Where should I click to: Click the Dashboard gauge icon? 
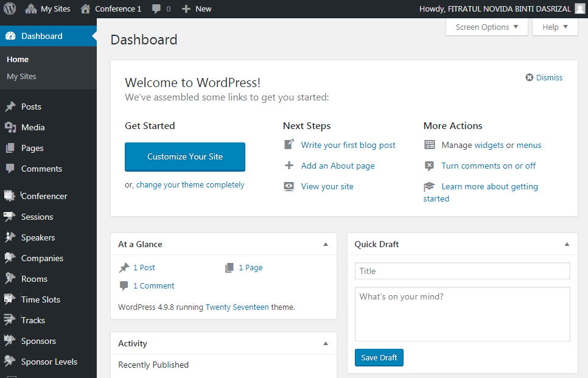[10, 36]
